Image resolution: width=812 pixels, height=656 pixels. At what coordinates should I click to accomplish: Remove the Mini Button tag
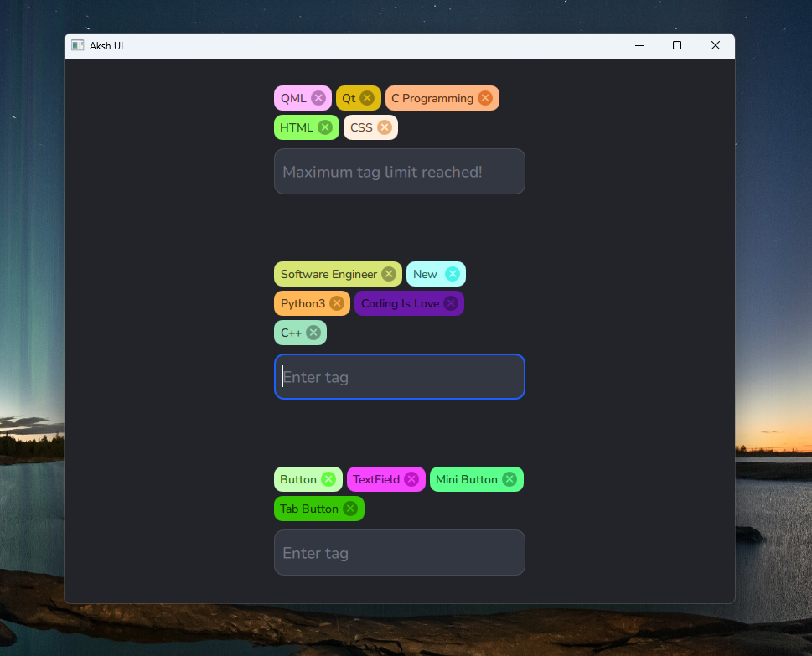(509, 479)
